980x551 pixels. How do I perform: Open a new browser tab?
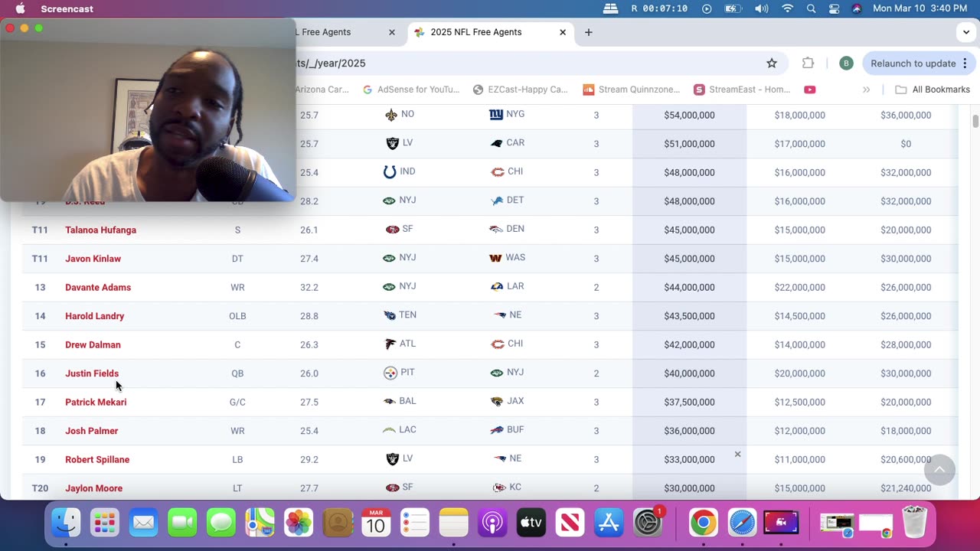coord(588,32)
